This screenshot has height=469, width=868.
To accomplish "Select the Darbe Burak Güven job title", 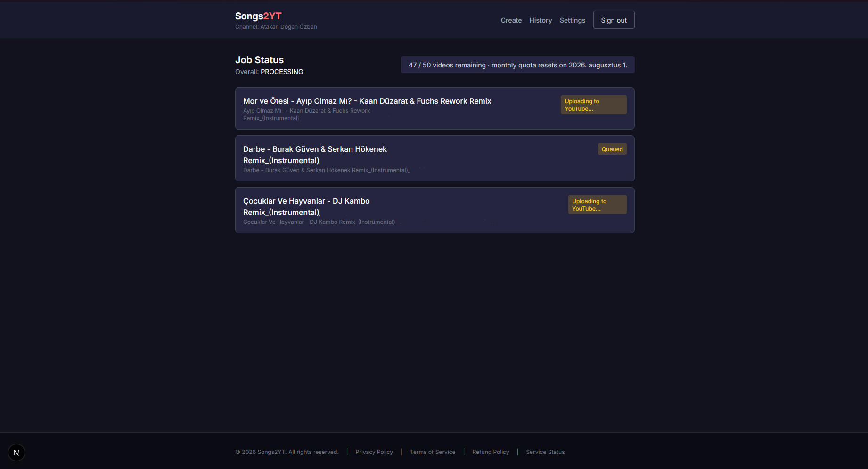I will coord(315,155).
